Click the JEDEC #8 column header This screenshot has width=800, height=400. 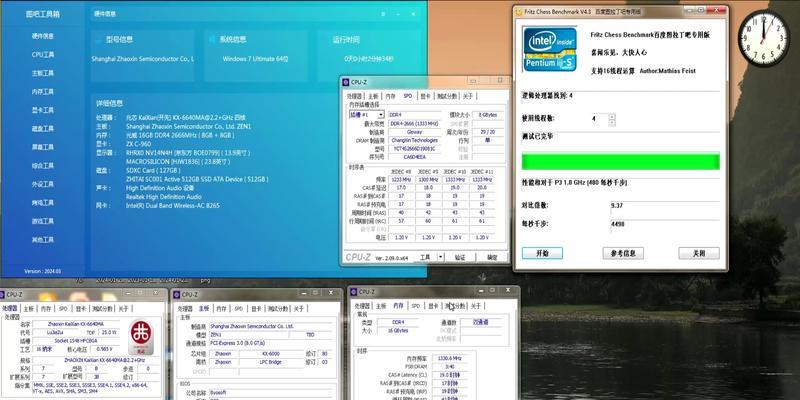coord(401,172)
